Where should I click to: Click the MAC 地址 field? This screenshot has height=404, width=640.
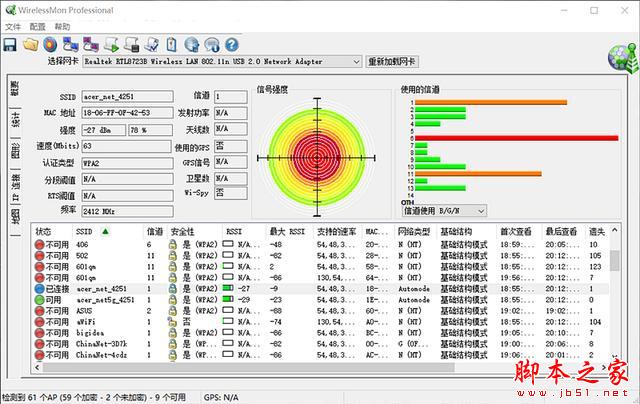pyautogui.click(x=127, y=113)
